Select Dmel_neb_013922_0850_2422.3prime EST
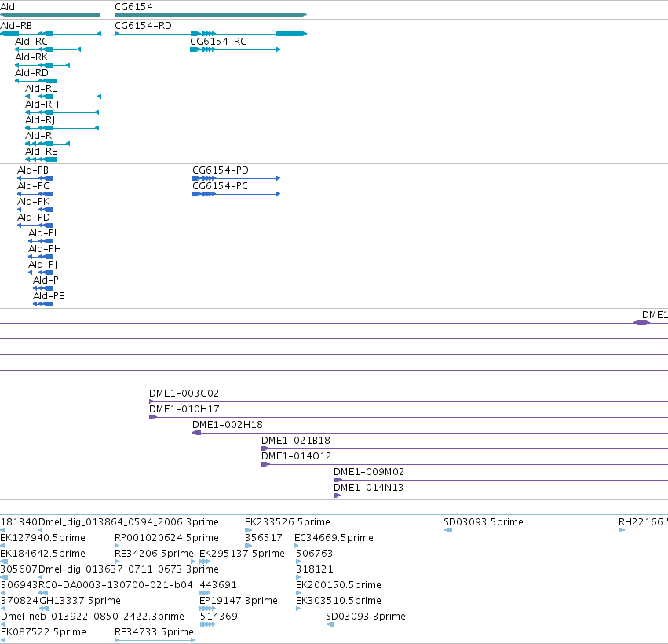The height and width of the screenshot is (644, 668). (3, 625)
